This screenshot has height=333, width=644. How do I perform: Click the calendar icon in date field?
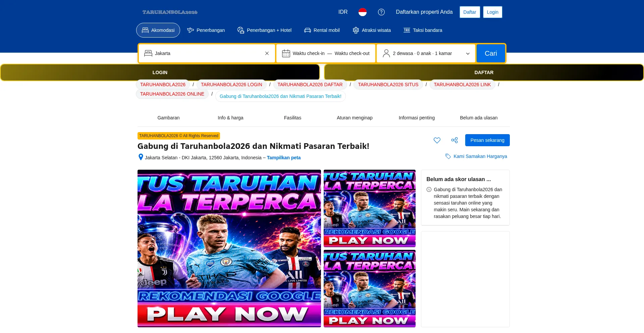[286, 53]
